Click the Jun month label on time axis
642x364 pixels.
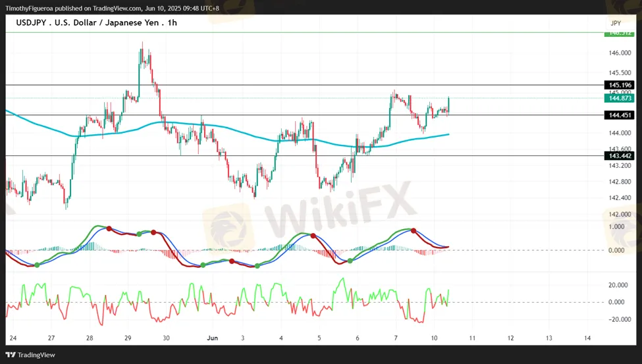[x=213, y=338]
